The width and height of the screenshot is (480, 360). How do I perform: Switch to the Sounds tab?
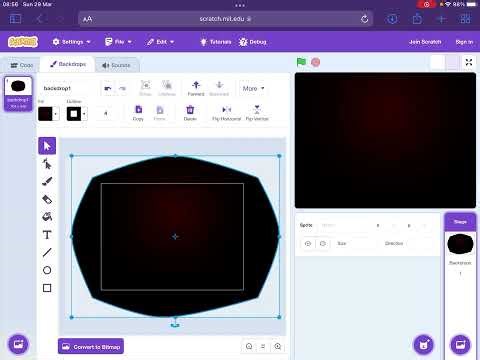point(116,65)
